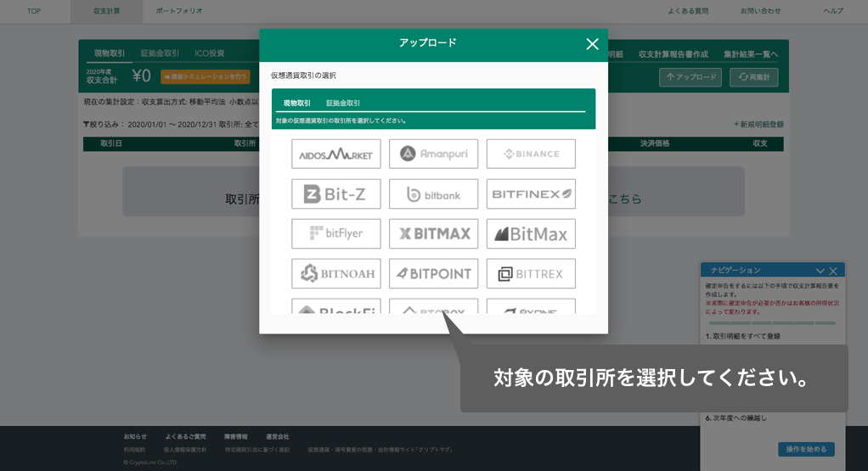Click 6.次年度への繰越し navigation step
The height and width of the screenshot is (471, 868).
click(x=736, y=418)
